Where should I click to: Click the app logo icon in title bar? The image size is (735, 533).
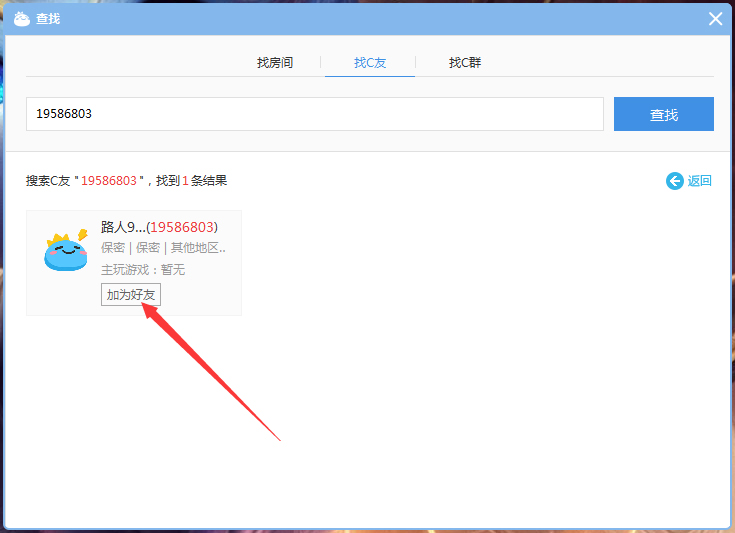point(22,19)
